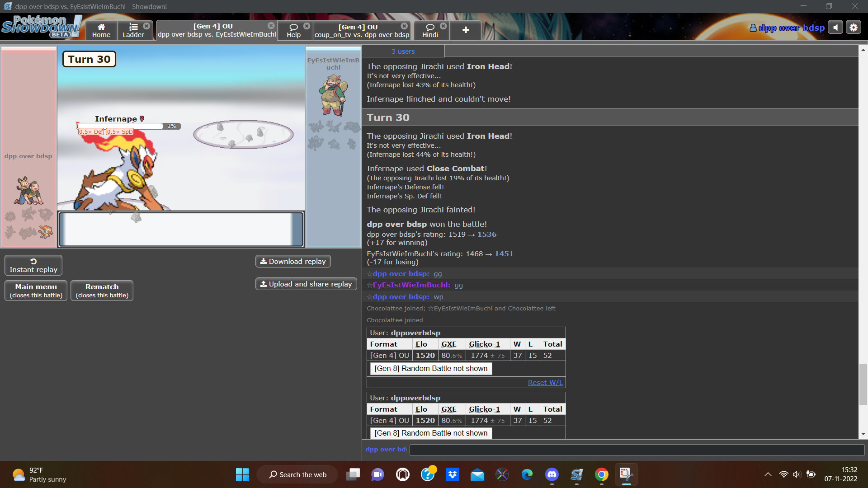Image resolution: width=868 pixels, height=488 pixels.
Task: Open Dropbox from taskbar
Action: pos(452,474)
